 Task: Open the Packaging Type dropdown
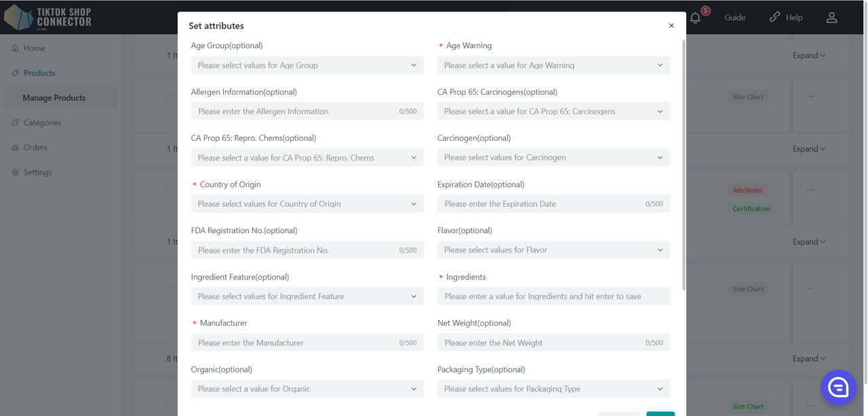click(x=554, y=389)
